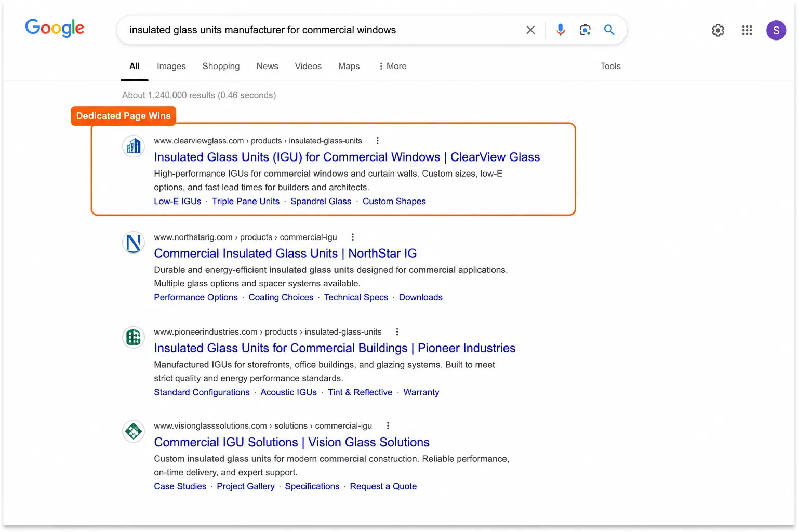Open the Standard Configurations sitelink
The image size is (798, 532).
coord(202,392)
